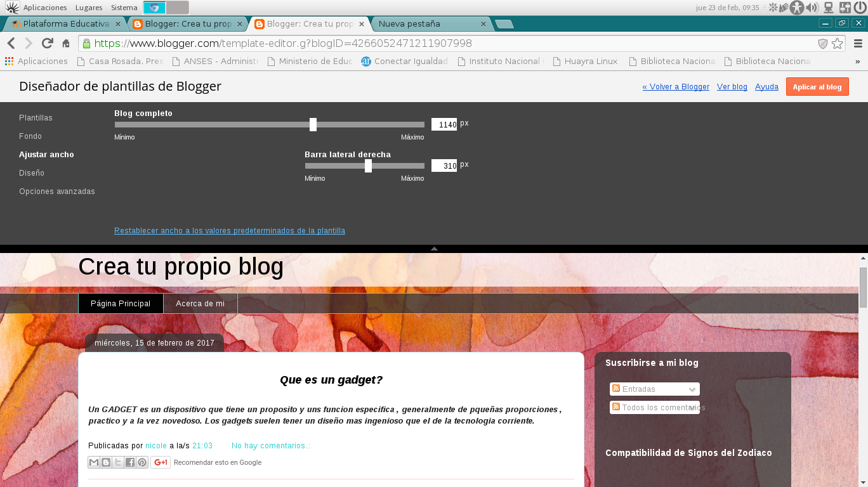Reload the page with the refresh icon
Image resolution: width=868 pixels, height=487 pixels.
tap(47, 43)
